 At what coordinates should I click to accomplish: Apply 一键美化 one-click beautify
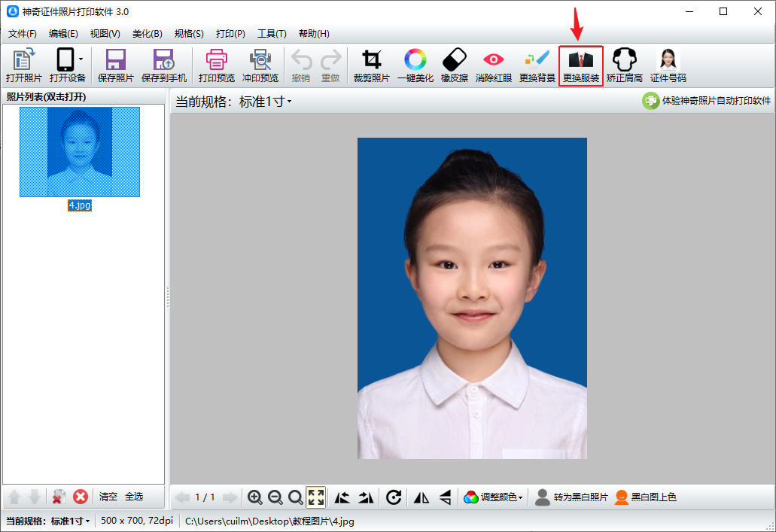(415, 66)
